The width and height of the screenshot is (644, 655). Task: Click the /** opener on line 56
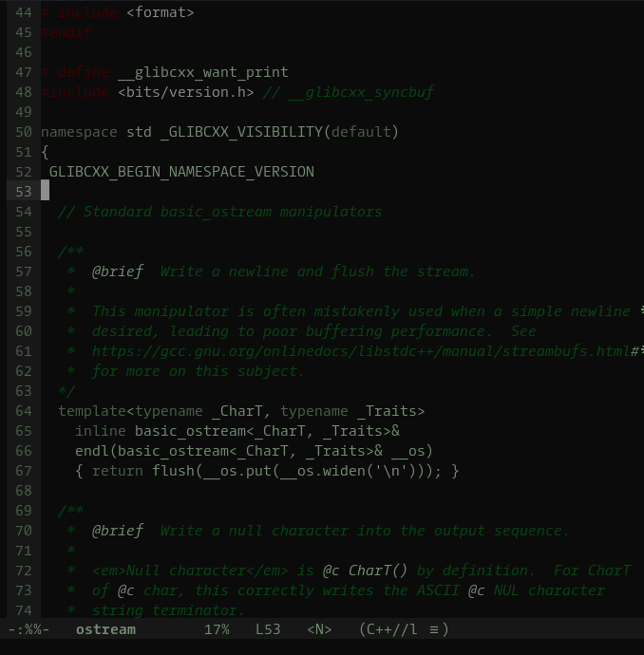(70, 252)
